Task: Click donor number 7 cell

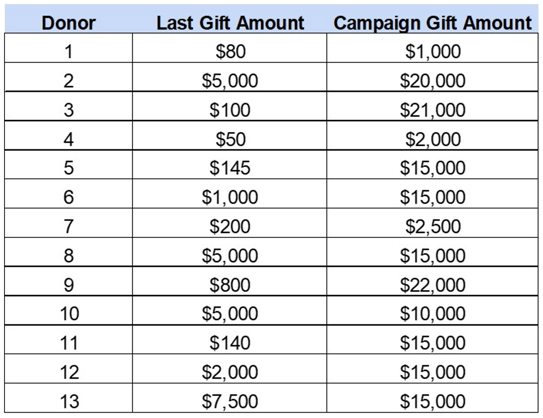Action: 69,223
